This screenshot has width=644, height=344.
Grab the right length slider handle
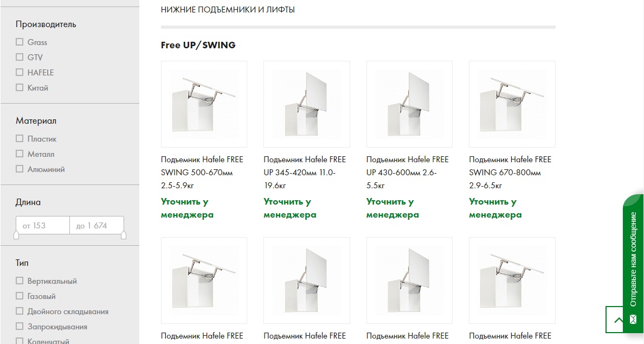124,235
